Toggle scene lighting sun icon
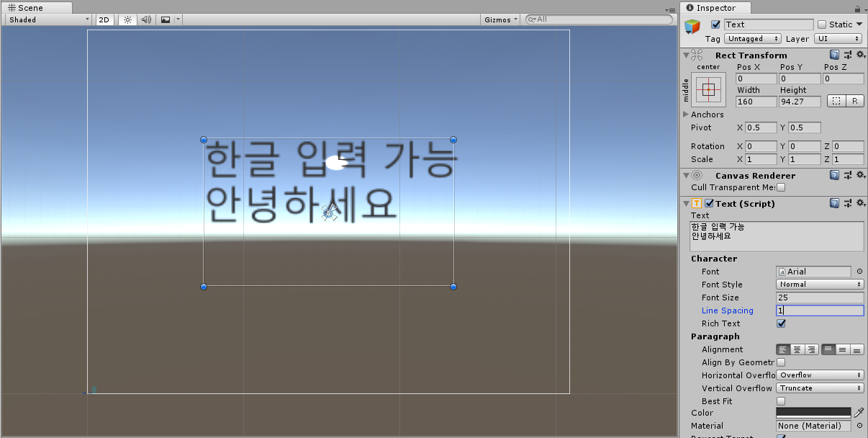This screenshot has width=868, height=438. (x=127, y=19)
